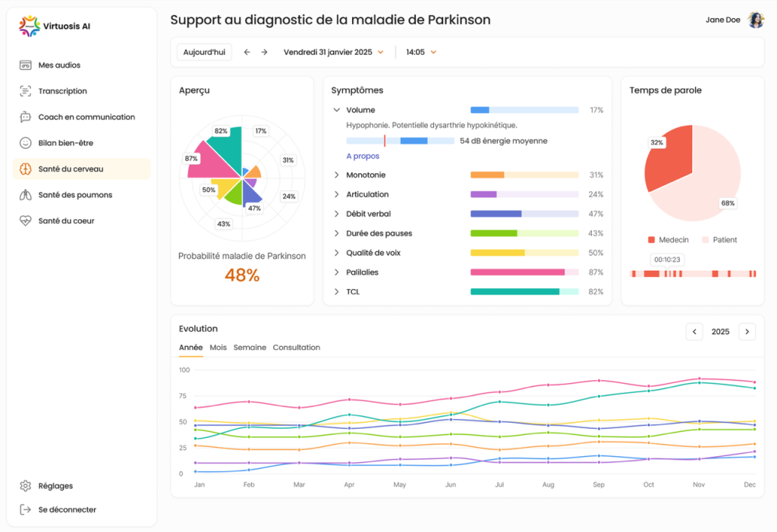Click the Coach en communication chat icon

tap(25, 117)
